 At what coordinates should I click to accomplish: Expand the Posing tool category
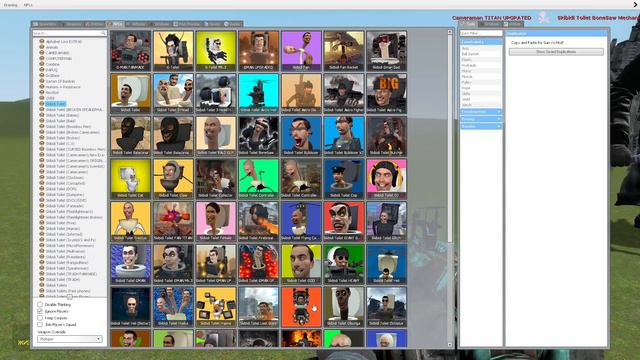[481, 119]
